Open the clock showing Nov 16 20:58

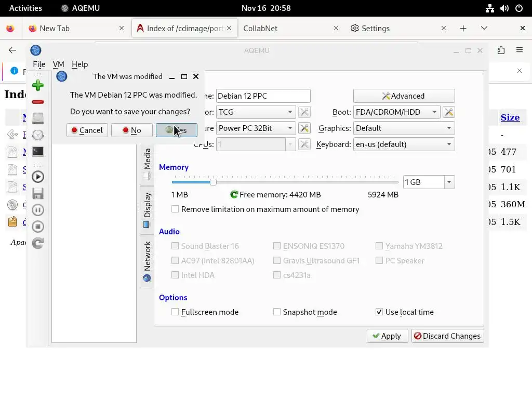pos(266,8)
